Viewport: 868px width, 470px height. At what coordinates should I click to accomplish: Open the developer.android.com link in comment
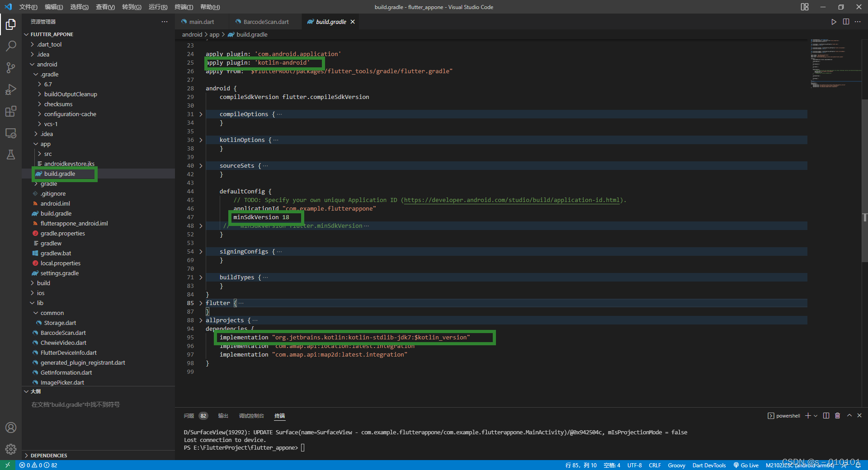pyautogui.click(x=512, y=200)
